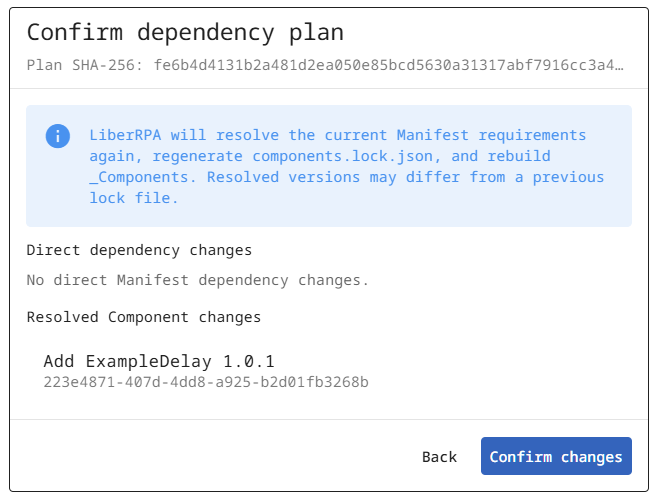This screenshot has width=655, height=502.
Task: Select the Plan SHA-256 hash text
Action: (388, 65)
